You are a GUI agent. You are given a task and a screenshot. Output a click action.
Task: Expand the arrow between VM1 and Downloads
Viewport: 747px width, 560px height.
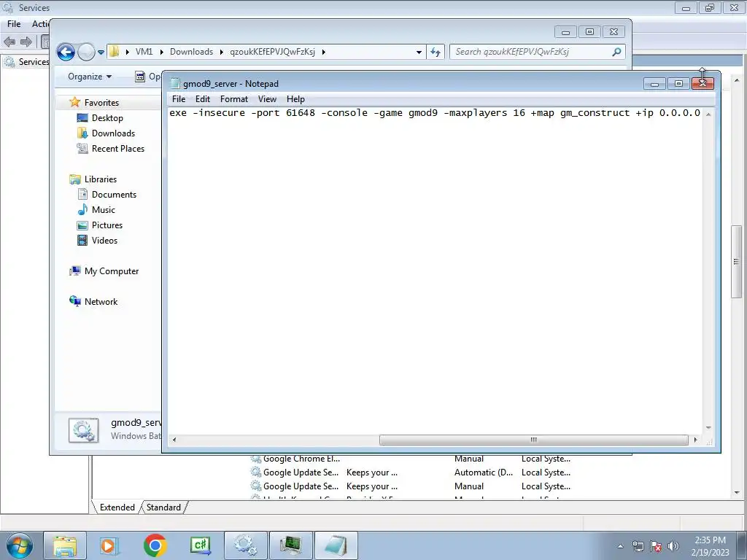coord(161,52)
